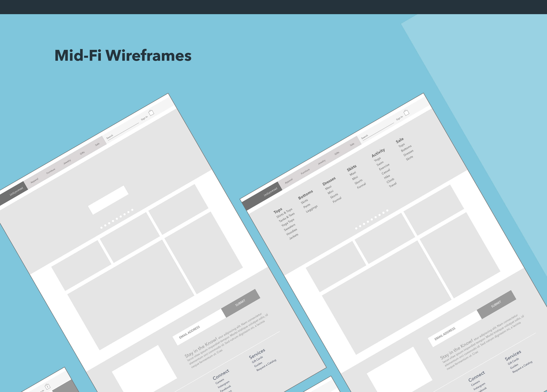
Task: Select Jewelry nav item in left wireframe
Action: click(x=67, y=162)
